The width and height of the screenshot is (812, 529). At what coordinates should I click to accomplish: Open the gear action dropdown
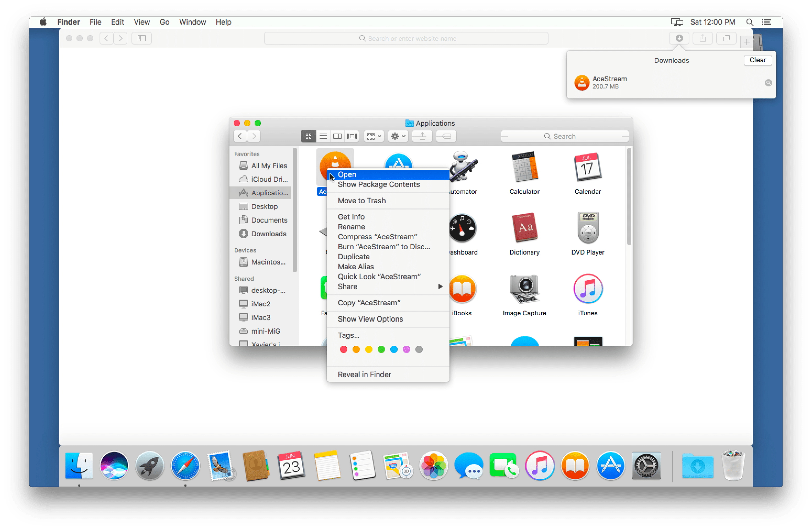pos(398,136)
